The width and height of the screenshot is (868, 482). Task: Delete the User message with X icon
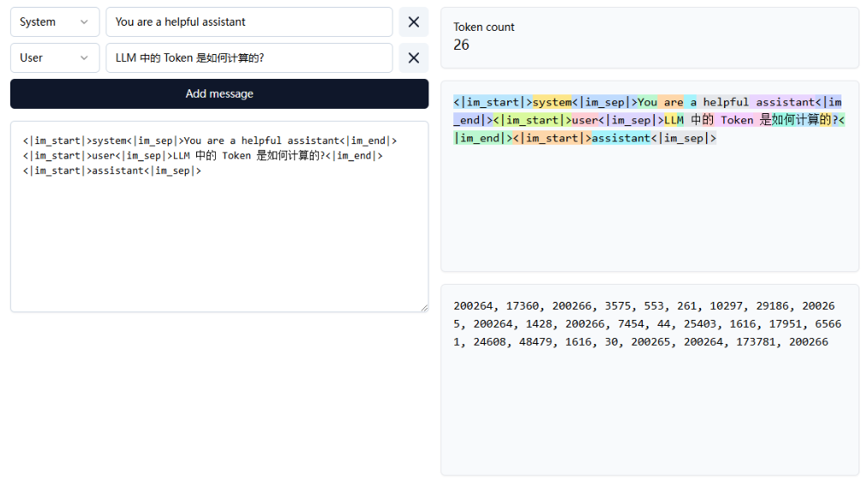[x=414, y=57]
